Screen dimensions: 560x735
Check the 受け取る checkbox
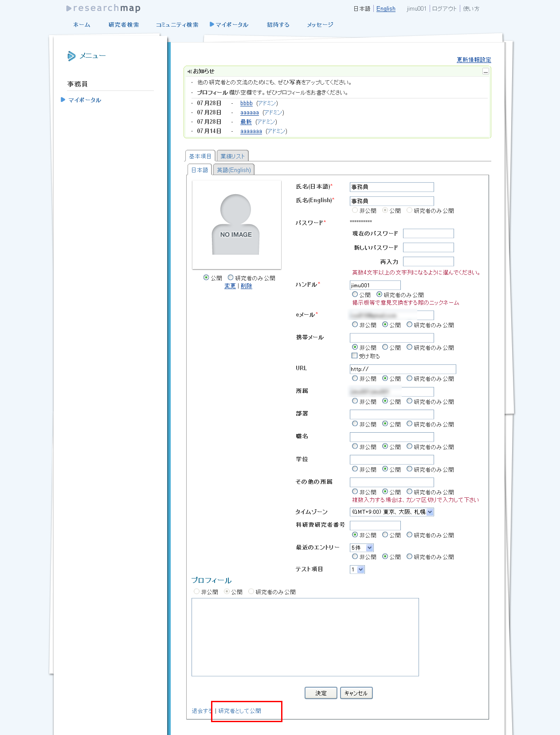355,356
